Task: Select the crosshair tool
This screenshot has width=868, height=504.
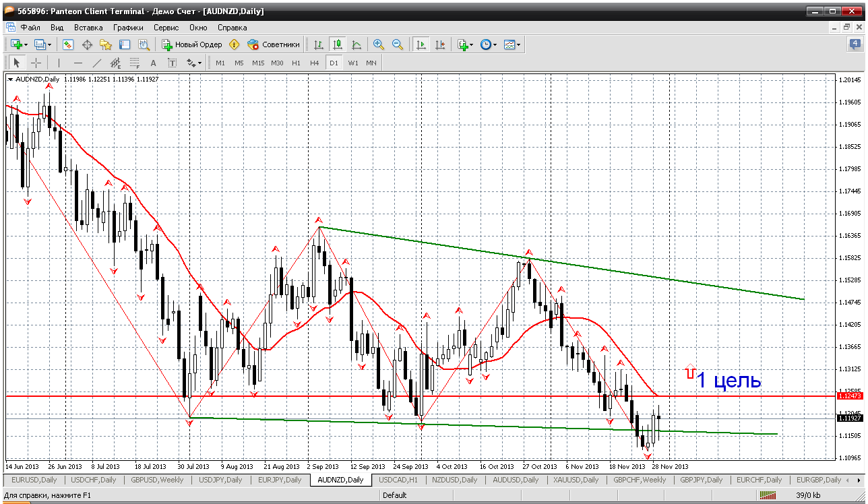Action: [x=36, y=63]
